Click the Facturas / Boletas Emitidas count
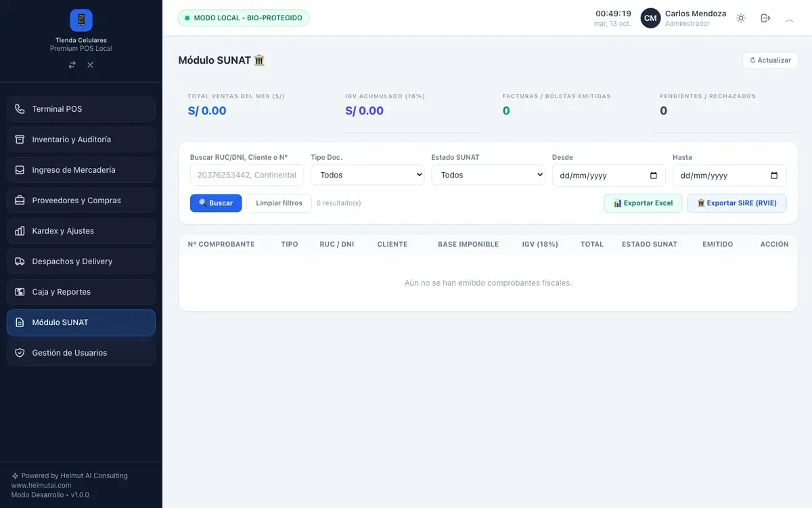This screenshot has height=508, width=812. coord(506,111)
